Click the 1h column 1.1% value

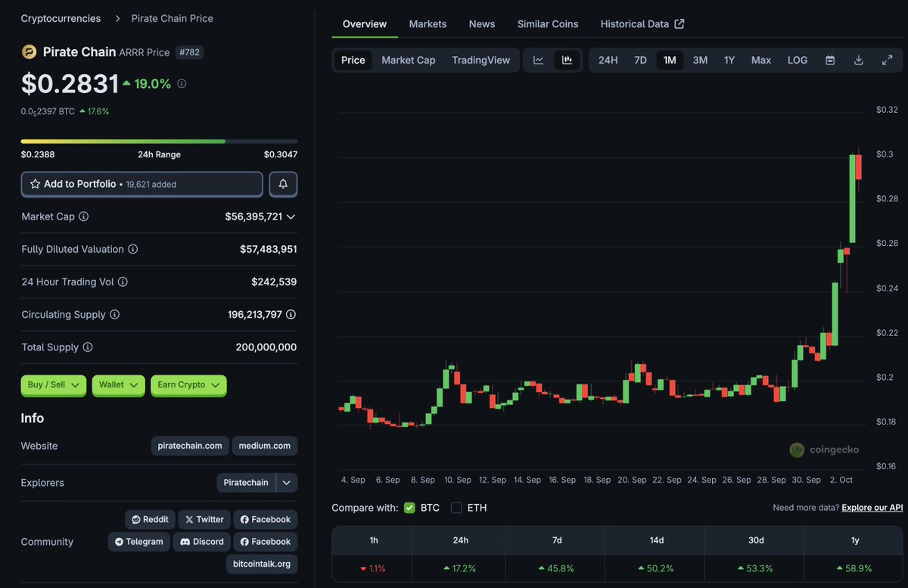(372, 568)
